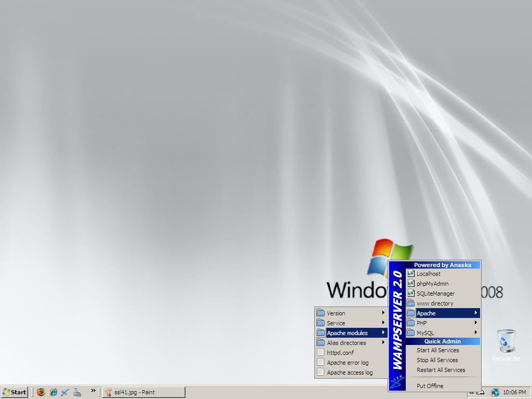This screenshot has height=399, width=532.
Task: Switch to ssl41.jpg - Paint taskbar button
Action: [x=144, y=392]
